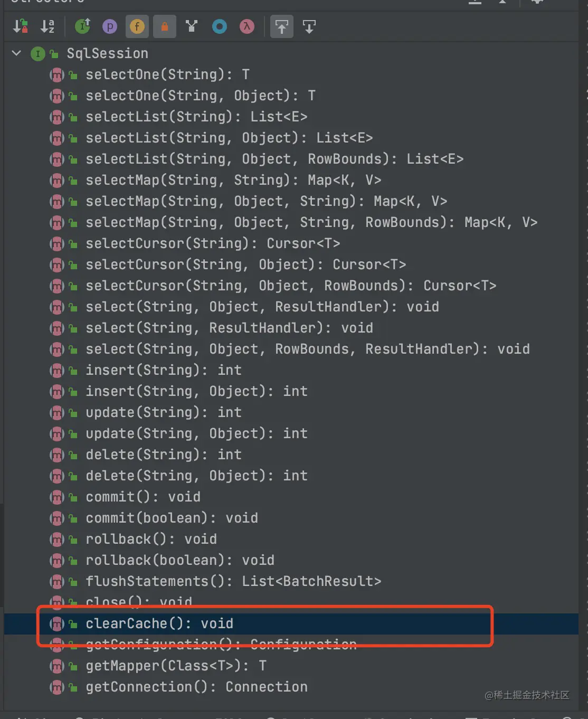Viewport: 588px width, 719px height.
Task: Toggle the Show Fields filter icon
Action: 137,26
